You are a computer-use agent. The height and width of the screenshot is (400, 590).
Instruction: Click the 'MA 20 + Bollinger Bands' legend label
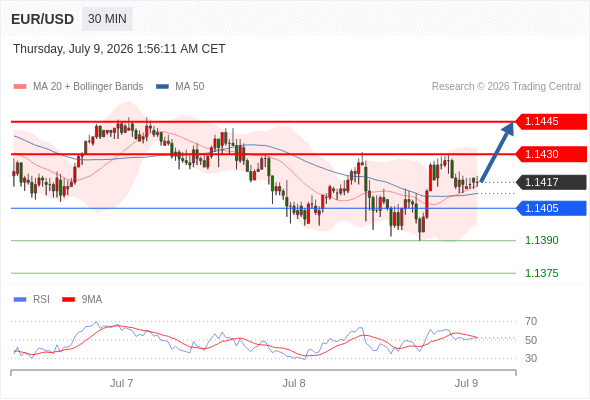pos(88,87)
